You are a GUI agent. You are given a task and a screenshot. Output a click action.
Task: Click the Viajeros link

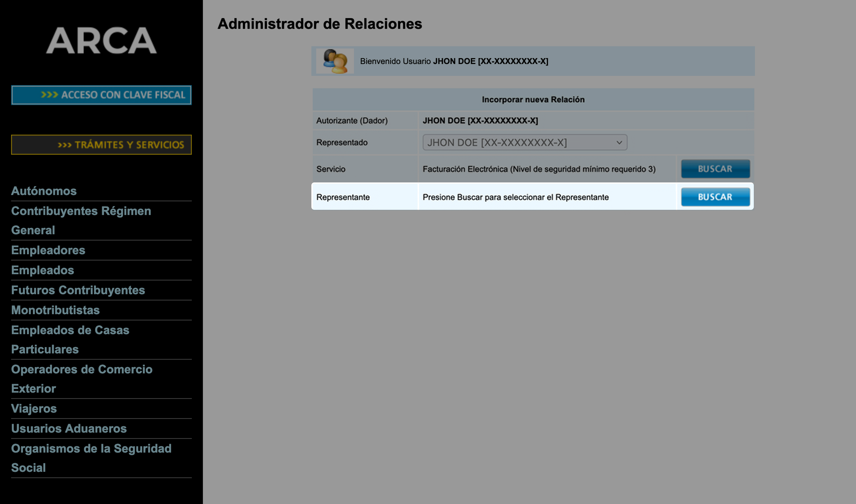tap(34, 409)
